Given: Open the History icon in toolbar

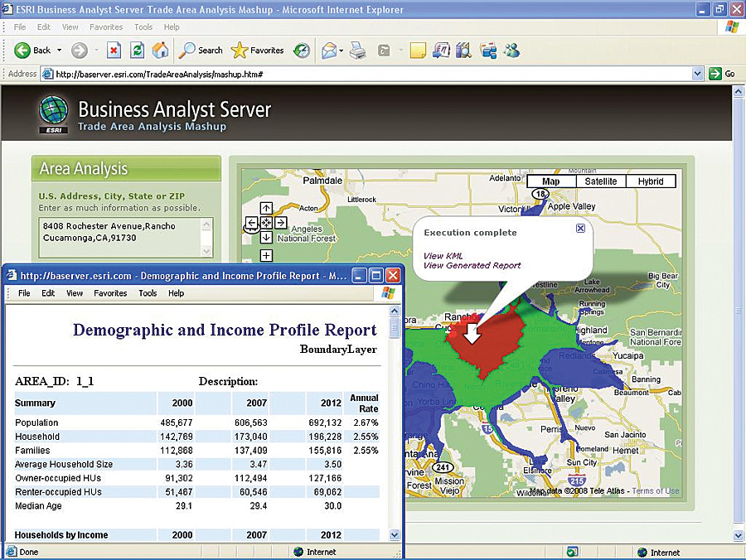Looking at the screenshot, I should point(302,50).
